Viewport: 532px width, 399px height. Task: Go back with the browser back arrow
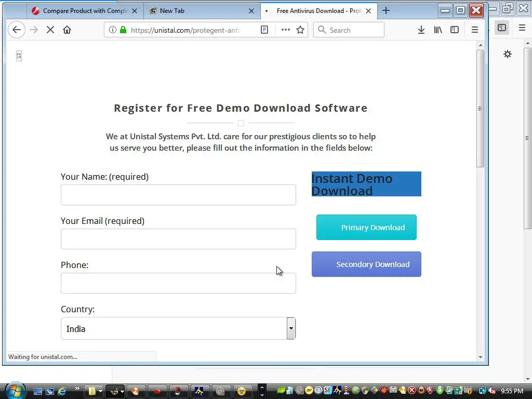coord(16,30)
